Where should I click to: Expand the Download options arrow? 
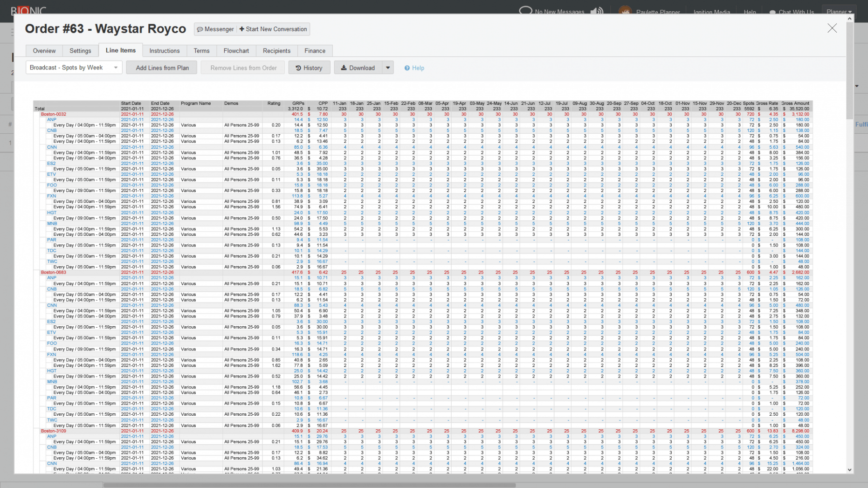(388, 68)
